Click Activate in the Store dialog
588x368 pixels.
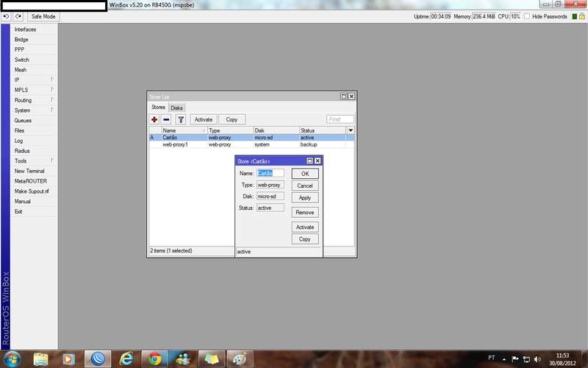click(305, 227)
